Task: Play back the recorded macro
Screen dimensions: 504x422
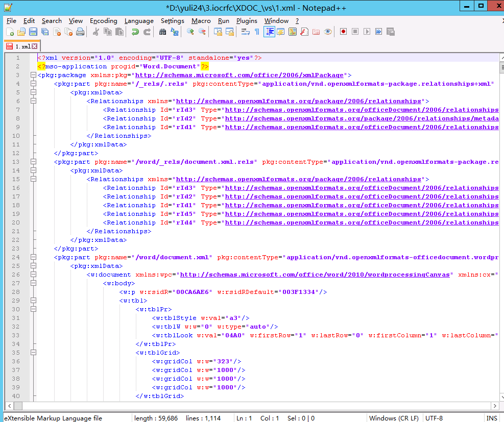Action: click(x=367, y=32)
